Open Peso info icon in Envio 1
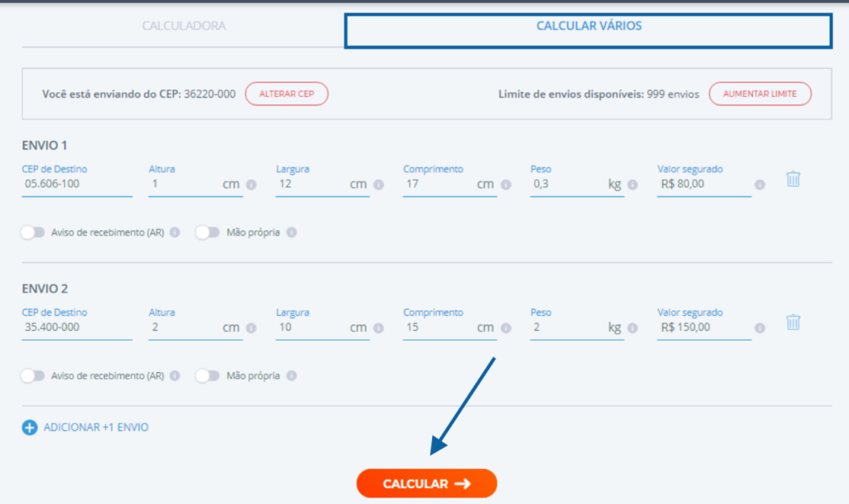The width and height of the screenshot is (849, 504). [633, 185]
